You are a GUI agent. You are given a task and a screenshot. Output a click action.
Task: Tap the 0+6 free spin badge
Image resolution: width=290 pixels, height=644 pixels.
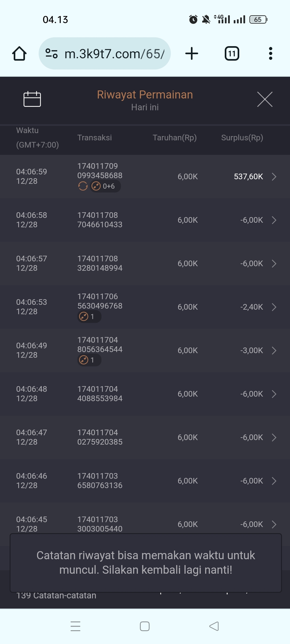click(105, 186)
